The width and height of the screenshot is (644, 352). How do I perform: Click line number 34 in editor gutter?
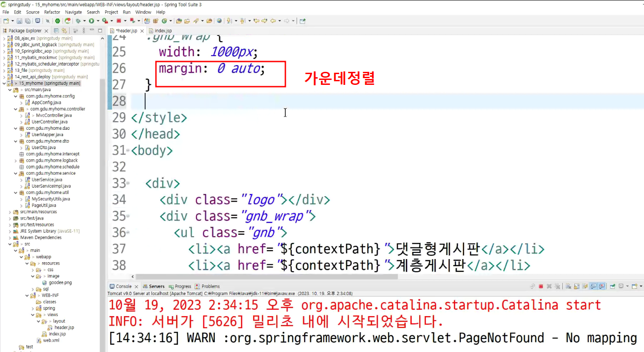point(119,199)
